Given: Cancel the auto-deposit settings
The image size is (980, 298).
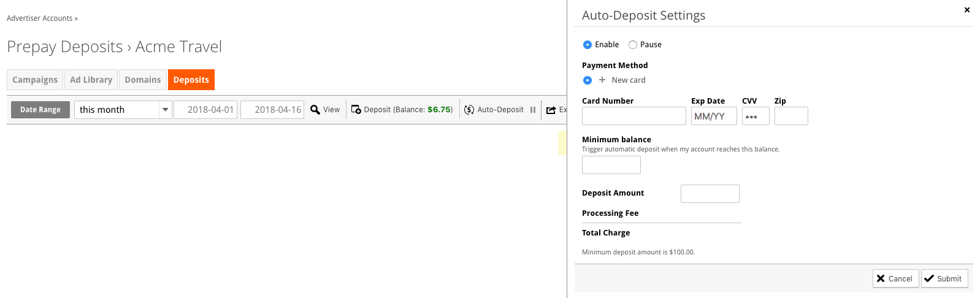Looking at the screenshot, I should pyautogui.click(x=895, y=278).
